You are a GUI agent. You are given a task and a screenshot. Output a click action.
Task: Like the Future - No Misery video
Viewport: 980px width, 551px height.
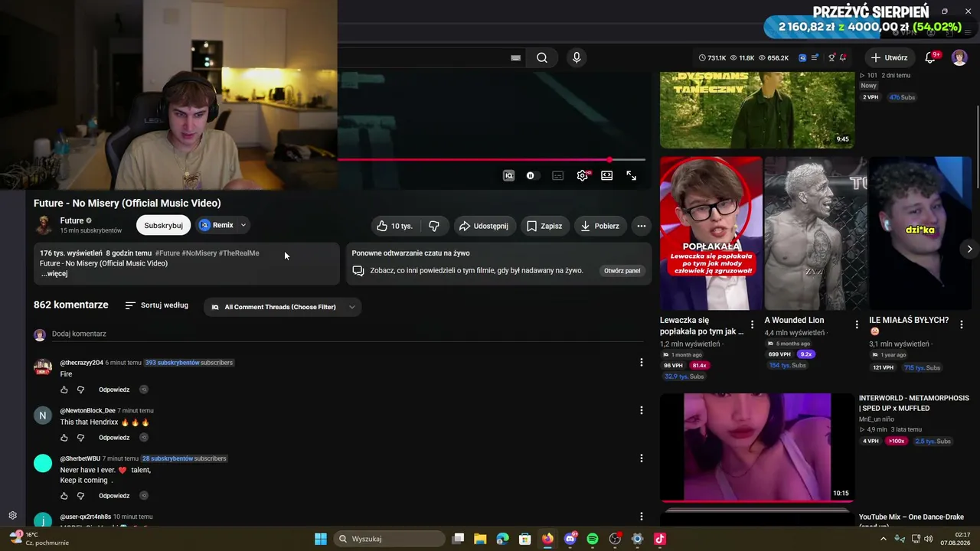pos(395,226)
